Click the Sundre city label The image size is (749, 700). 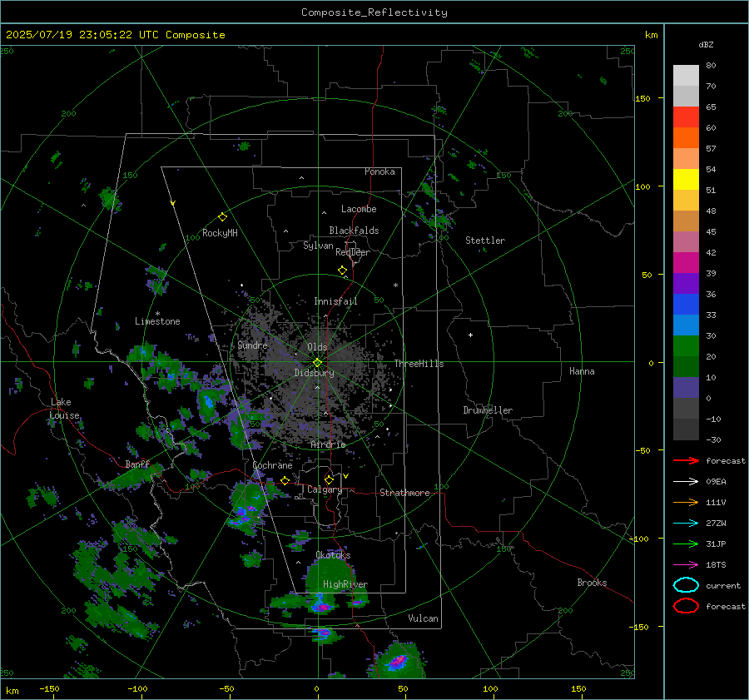pos(252,345)
